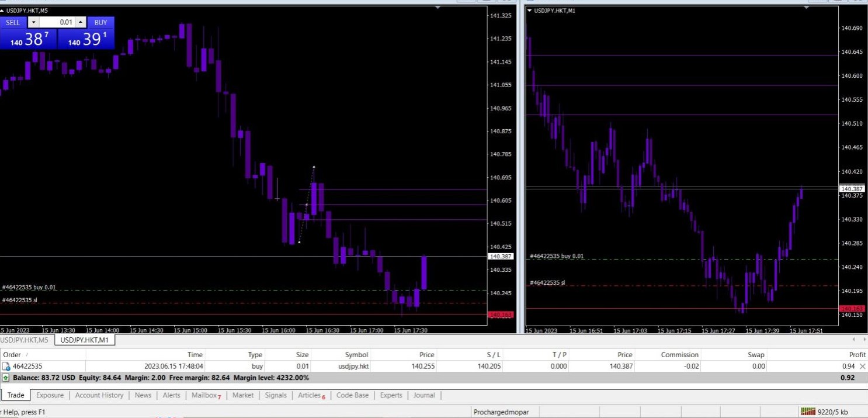Collapse the one-click trading panel on M5 chart
Viewport: 868px width, 418px height.
pos(3,11)
